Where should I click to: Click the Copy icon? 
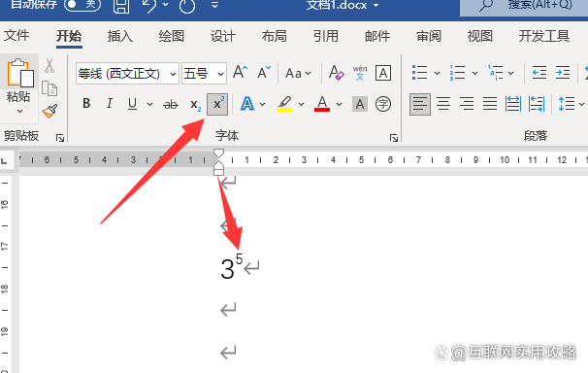pos(49,88)
